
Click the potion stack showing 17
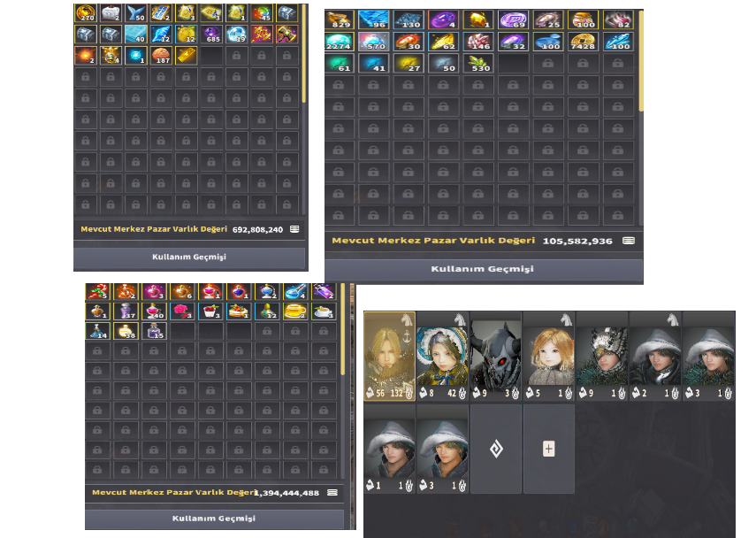[126, 311]
